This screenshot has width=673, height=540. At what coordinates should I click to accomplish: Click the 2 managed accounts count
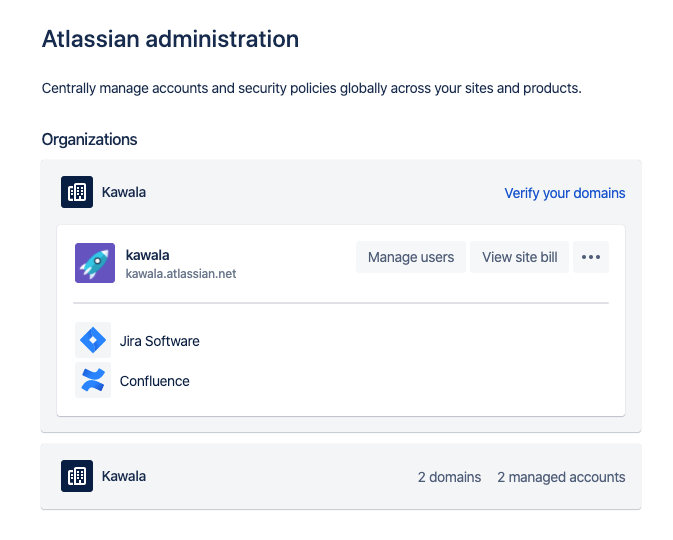pyautogui.click(x=561, y=477)
